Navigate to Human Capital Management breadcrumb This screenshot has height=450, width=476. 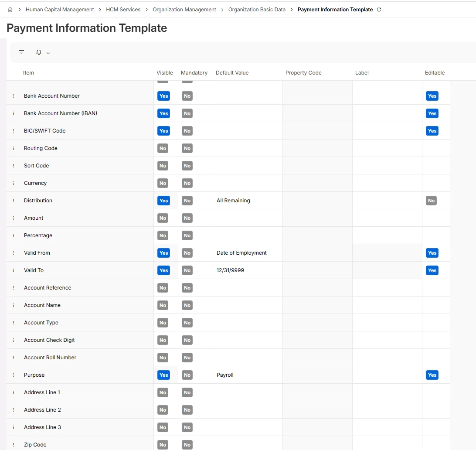(60, 10)
